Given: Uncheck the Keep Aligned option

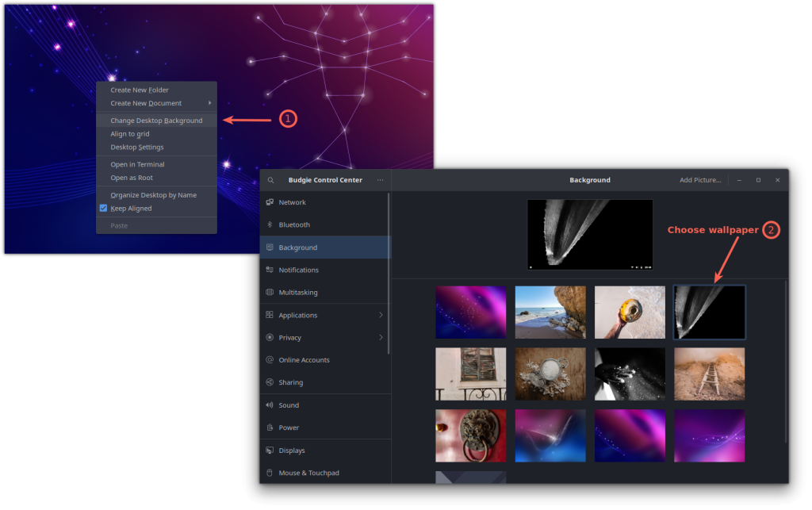Looking at the screenshot, I should coord(103,208).
